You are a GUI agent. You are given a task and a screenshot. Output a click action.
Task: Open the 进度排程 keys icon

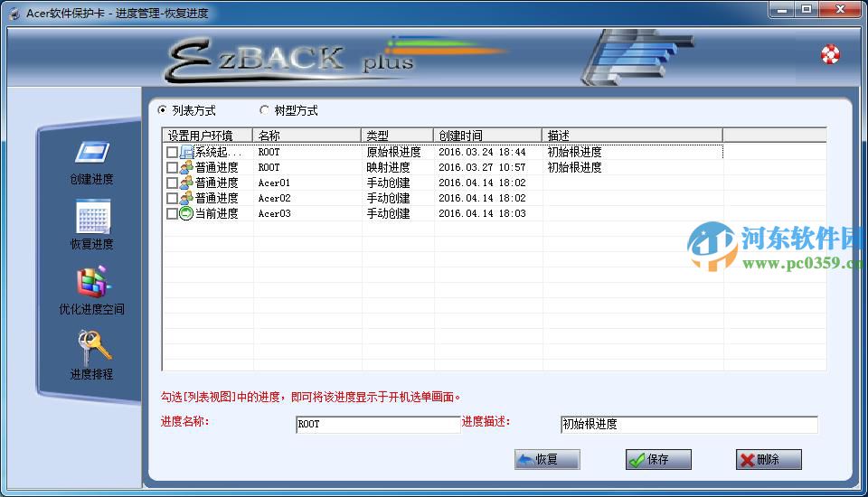(x=94, y=346)
